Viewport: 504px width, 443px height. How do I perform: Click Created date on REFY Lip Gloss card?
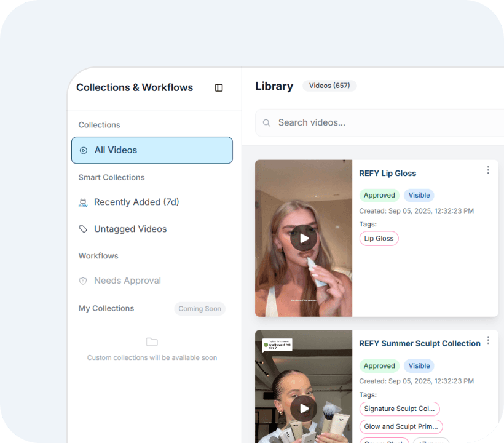[x=416, y=211]
